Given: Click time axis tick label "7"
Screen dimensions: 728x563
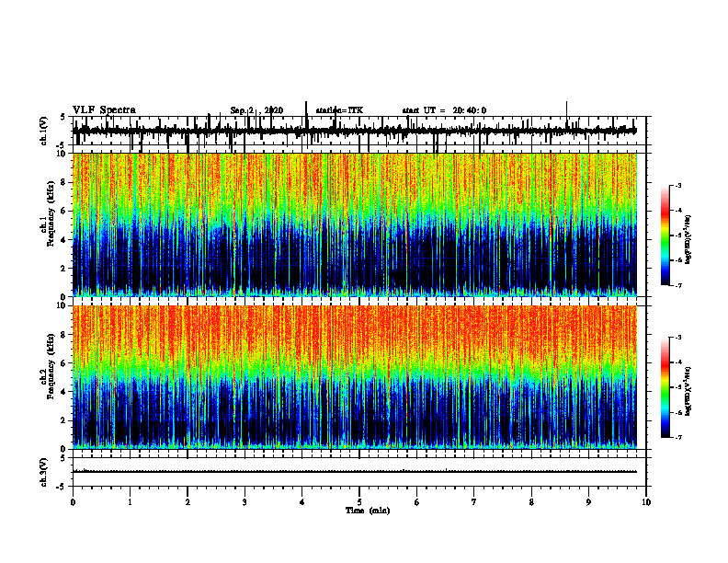Looking at the screenshot, I should point(474,502).
